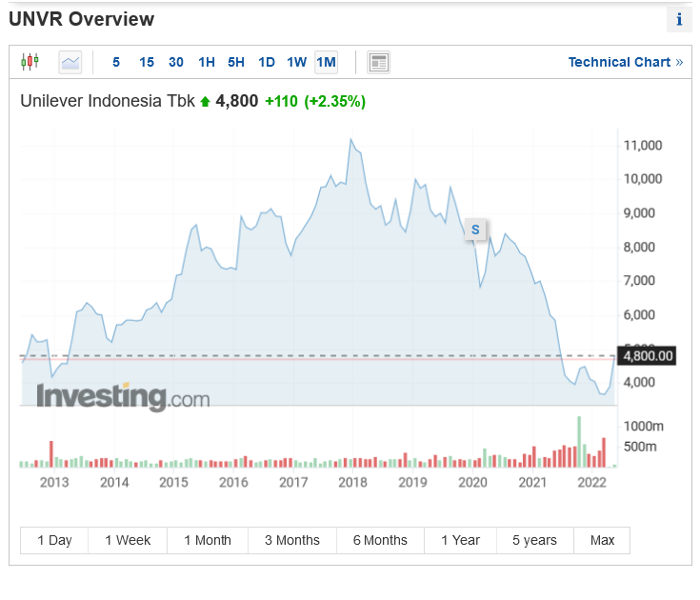Click the 1000m volume axis label
Image resolution: width=700 pixels, height=600 pixels.
coord(643,427)
